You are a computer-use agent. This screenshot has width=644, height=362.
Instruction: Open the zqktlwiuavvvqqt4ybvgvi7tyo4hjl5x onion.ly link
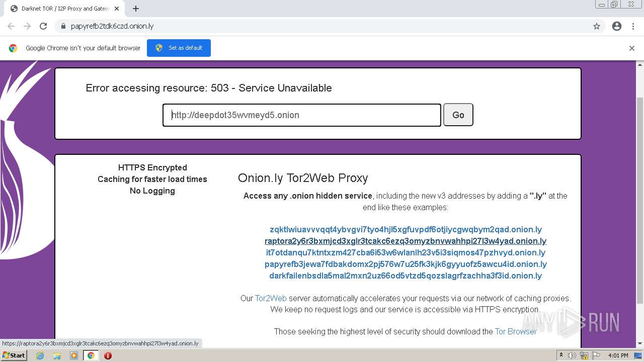406,230
